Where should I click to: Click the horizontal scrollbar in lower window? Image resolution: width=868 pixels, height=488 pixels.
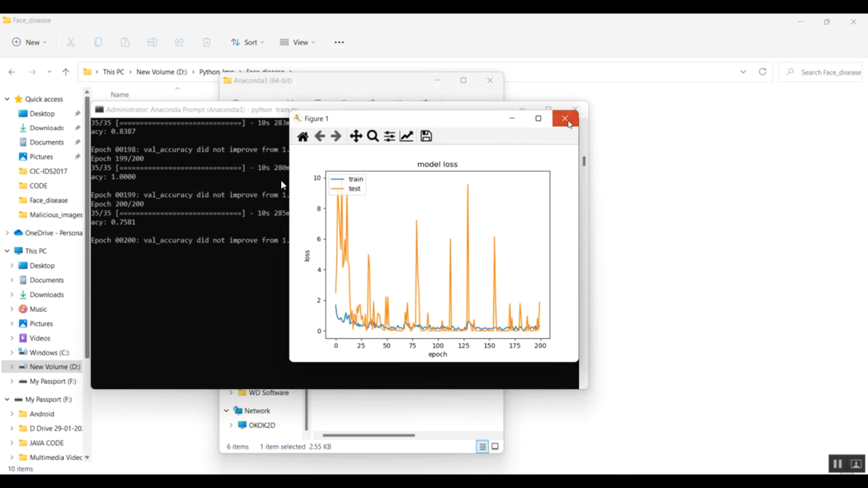[x=369, y=435]
